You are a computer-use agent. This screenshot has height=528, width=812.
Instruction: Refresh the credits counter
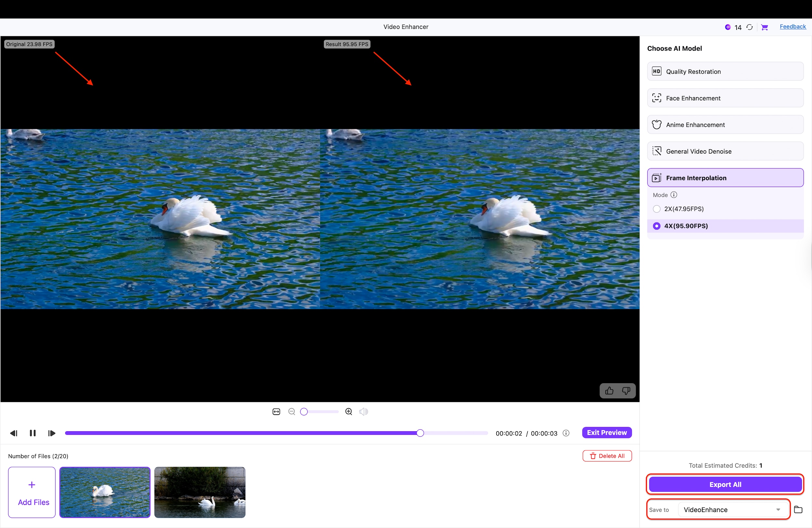tap(750, 27)
